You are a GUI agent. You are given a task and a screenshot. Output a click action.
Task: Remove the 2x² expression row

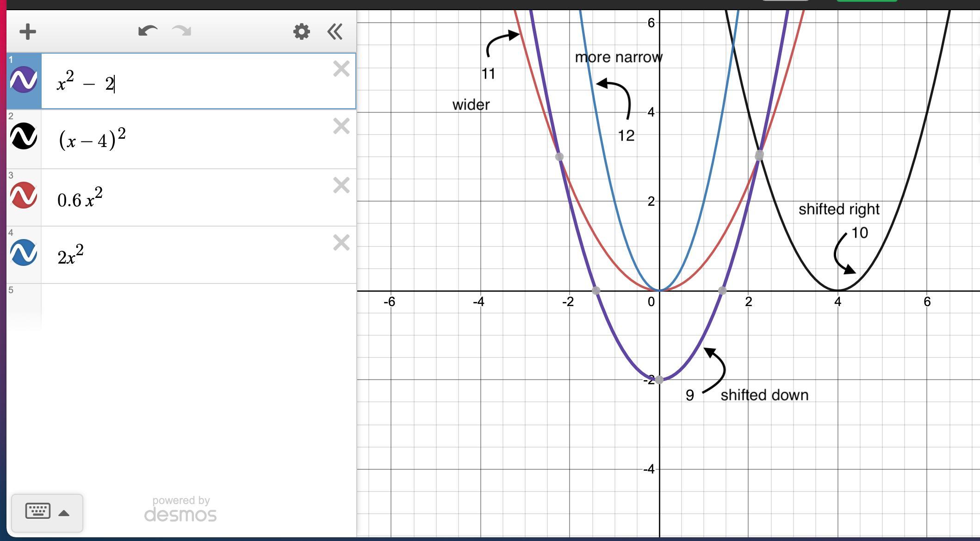341,243
